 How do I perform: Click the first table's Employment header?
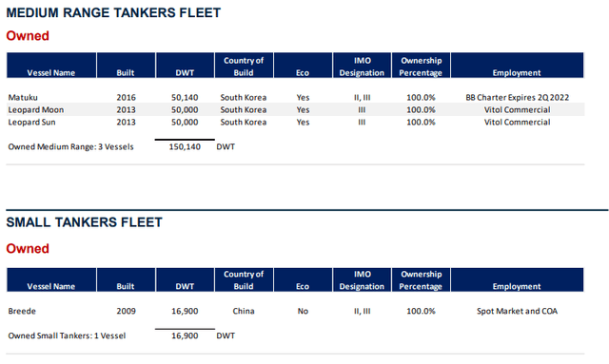(517, 72)
